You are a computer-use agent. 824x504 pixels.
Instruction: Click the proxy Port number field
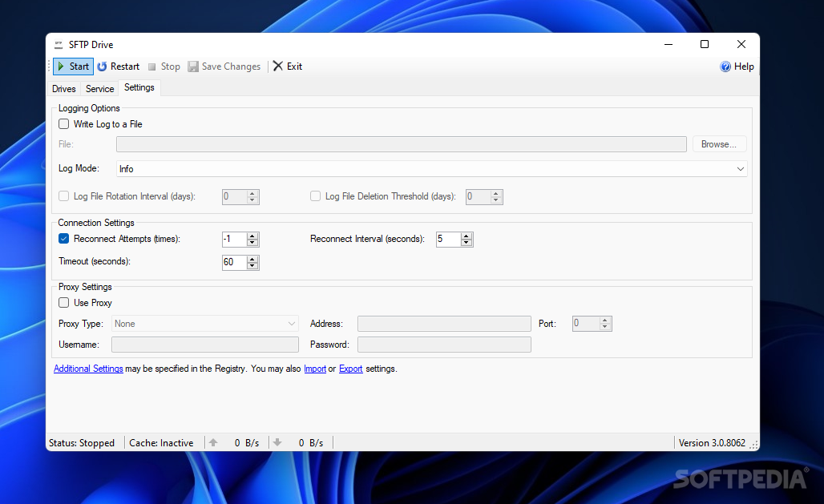click(586, 324)
